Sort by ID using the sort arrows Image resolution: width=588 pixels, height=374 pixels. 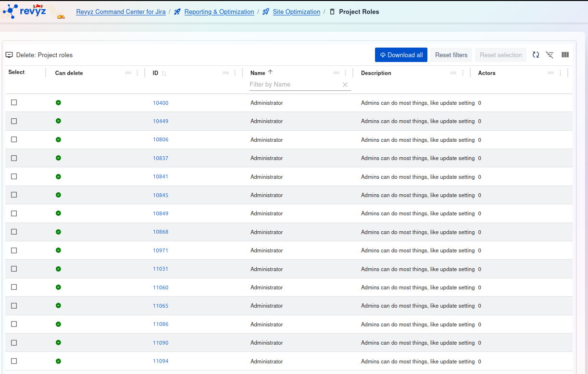(164, 74)
